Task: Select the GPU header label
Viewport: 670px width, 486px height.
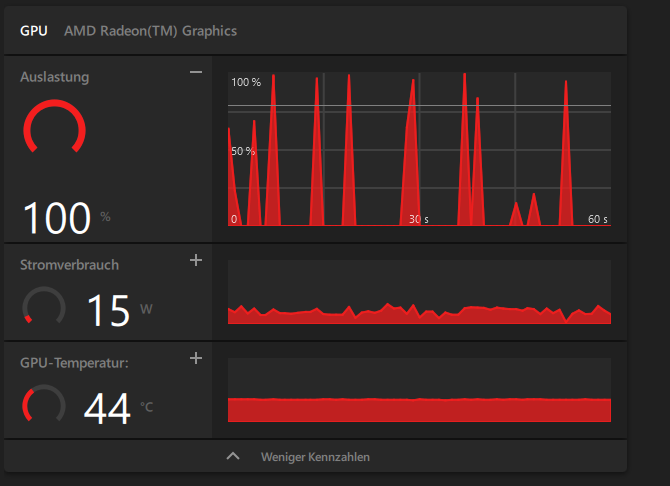Action: point(34,31)
